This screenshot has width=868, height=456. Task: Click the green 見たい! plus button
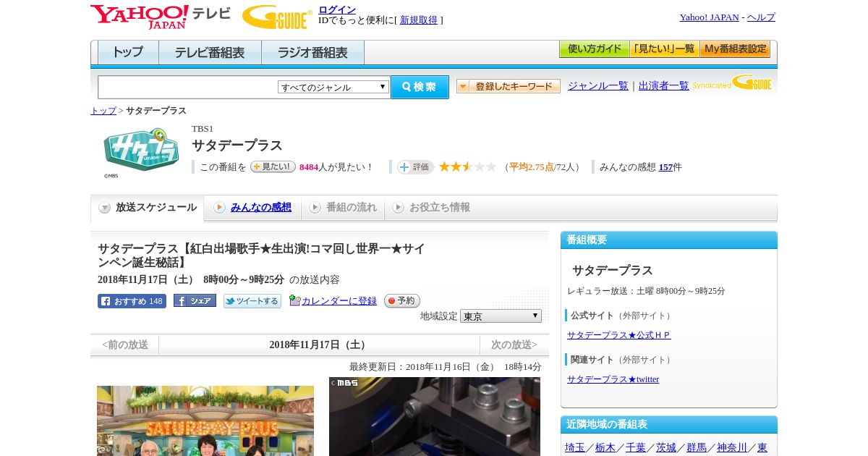point(273,166)
